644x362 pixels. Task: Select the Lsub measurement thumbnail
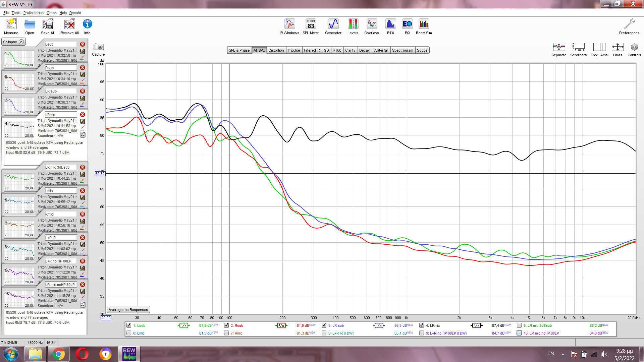click(x=19, y=58)
